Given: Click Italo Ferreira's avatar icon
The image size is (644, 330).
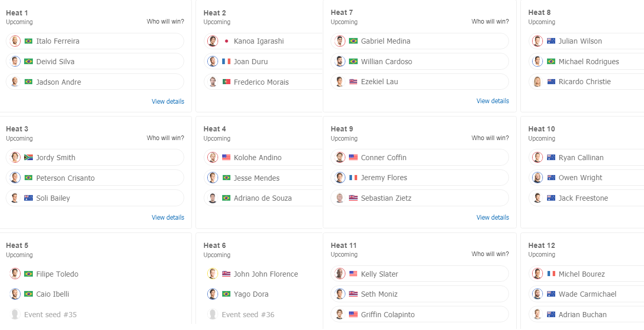Looking at the screenshot, I should pos(15,41).
